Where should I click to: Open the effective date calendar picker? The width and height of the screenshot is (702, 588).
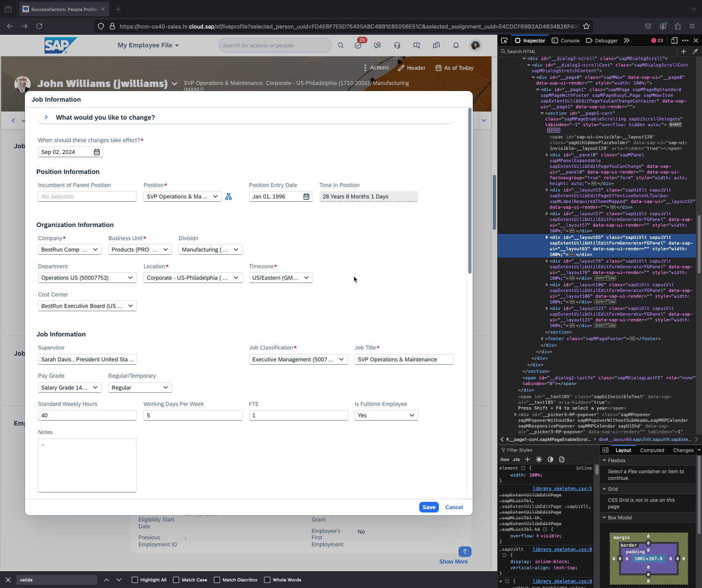pyautogui.click(x=97, y=152)
